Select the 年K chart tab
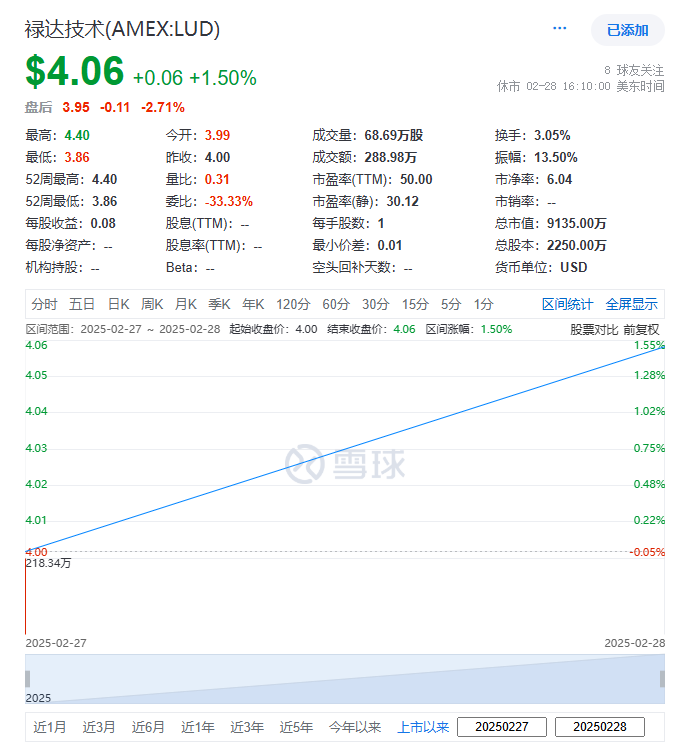Image resolution: width=689 pixels, height=751 pixels. tap(253, 304)
